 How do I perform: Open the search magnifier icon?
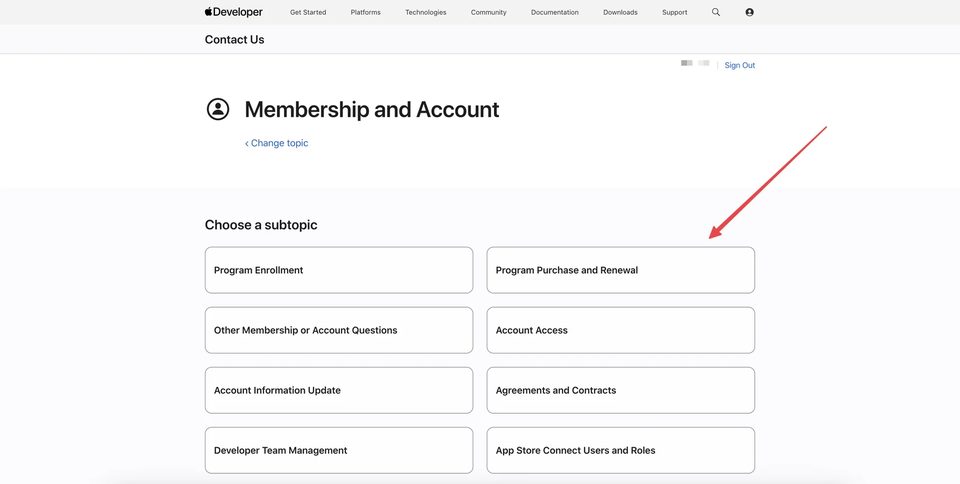[x=716, y=12]
